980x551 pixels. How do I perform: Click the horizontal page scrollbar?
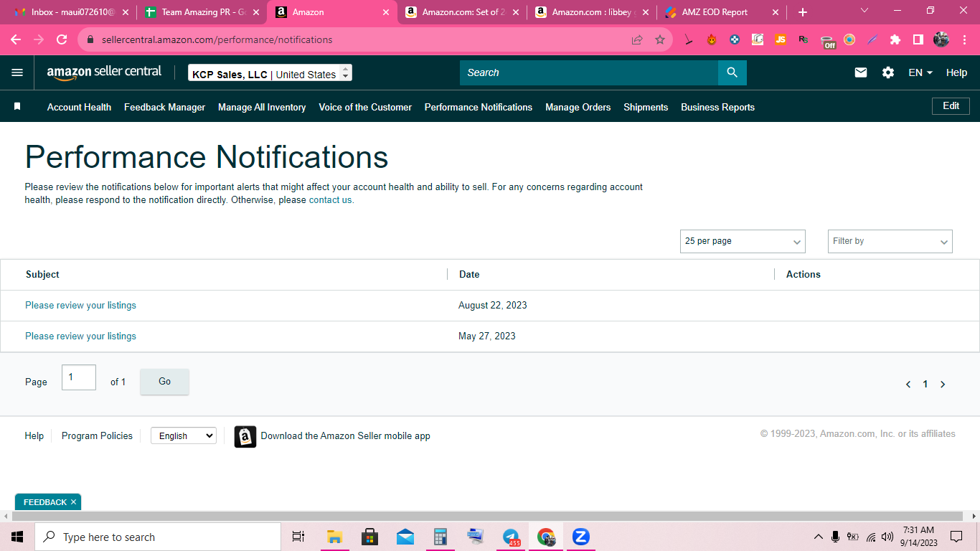(x=487, y=517)
